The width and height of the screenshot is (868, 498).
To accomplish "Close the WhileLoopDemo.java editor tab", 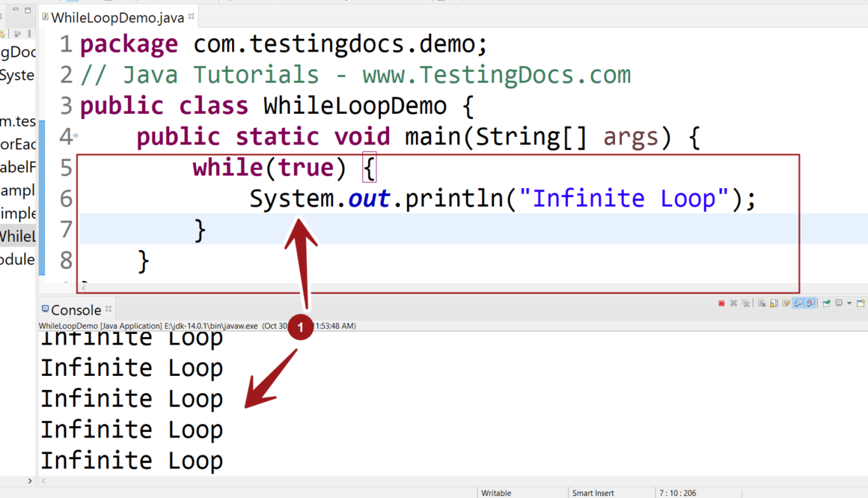I will pyautogui.click(x=191, y=16).
